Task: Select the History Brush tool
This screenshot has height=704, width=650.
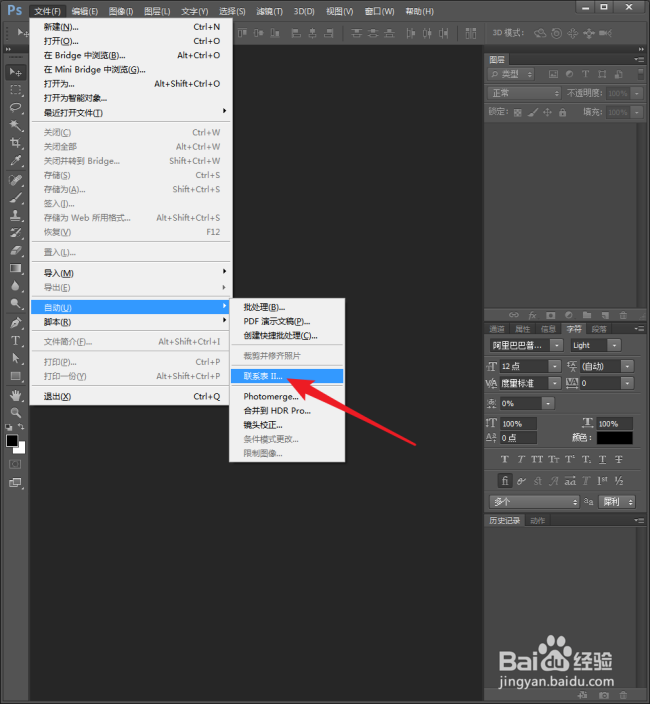Action: 16,233
